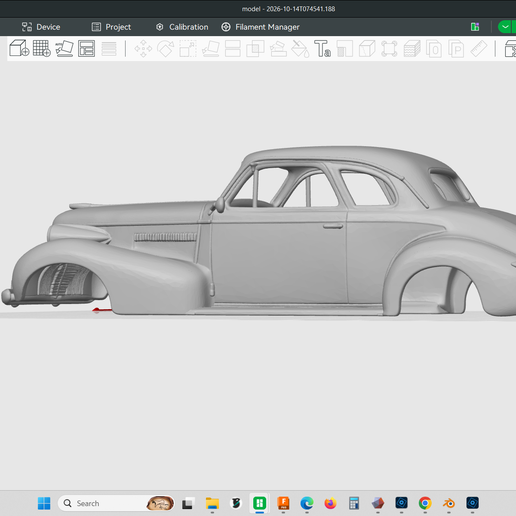Screen dimensions: 516x516
Task: Switch to the Project tab
Action: (111, 27)
